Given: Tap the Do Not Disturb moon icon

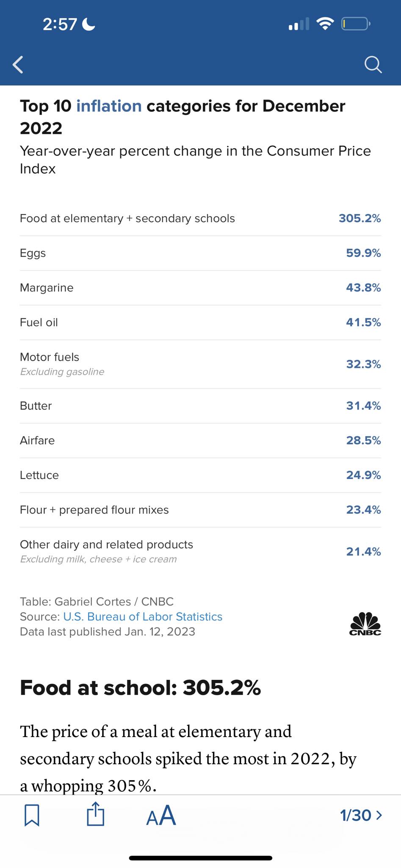Looking at the screenshot, I should click(88, 24).
